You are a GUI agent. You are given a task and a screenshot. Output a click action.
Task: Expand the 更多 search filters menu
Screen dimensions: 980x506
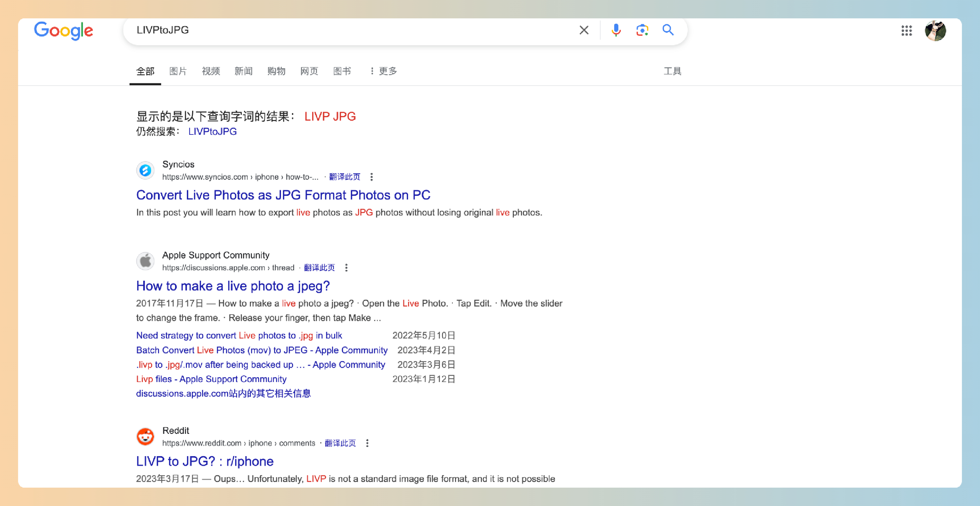[384, 71]
